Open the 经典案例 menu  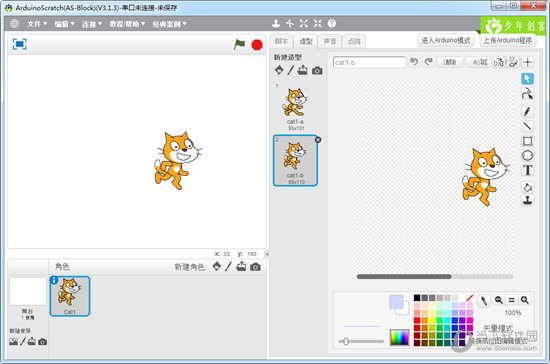click(169, 24)
